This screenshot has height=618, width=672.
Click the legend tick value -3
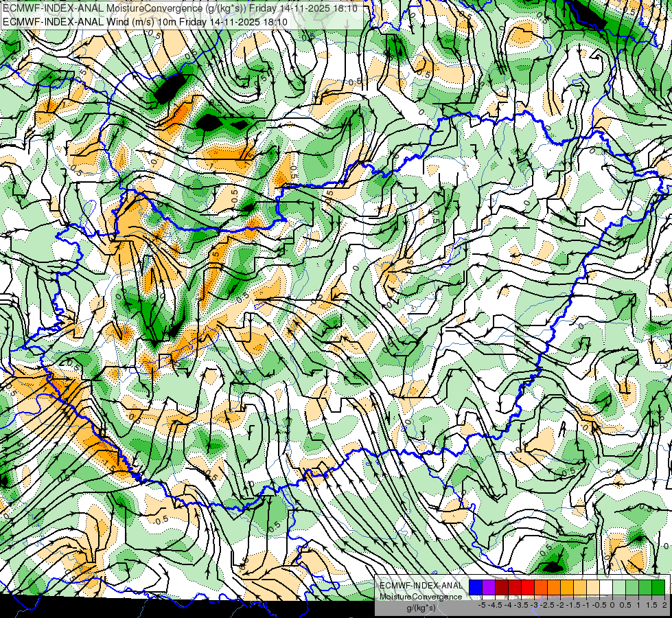(x=535, y=605)
